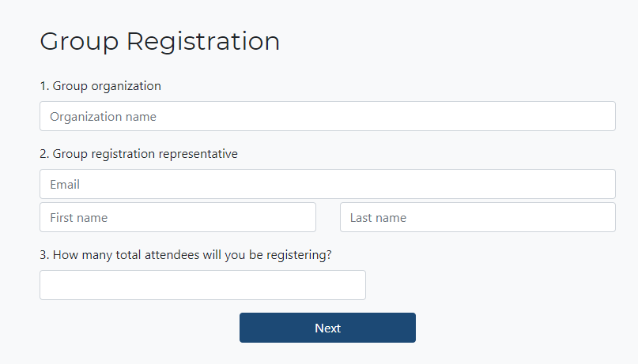
Task: Focus the total attendees number box
Action: click(x=202, y=285)
